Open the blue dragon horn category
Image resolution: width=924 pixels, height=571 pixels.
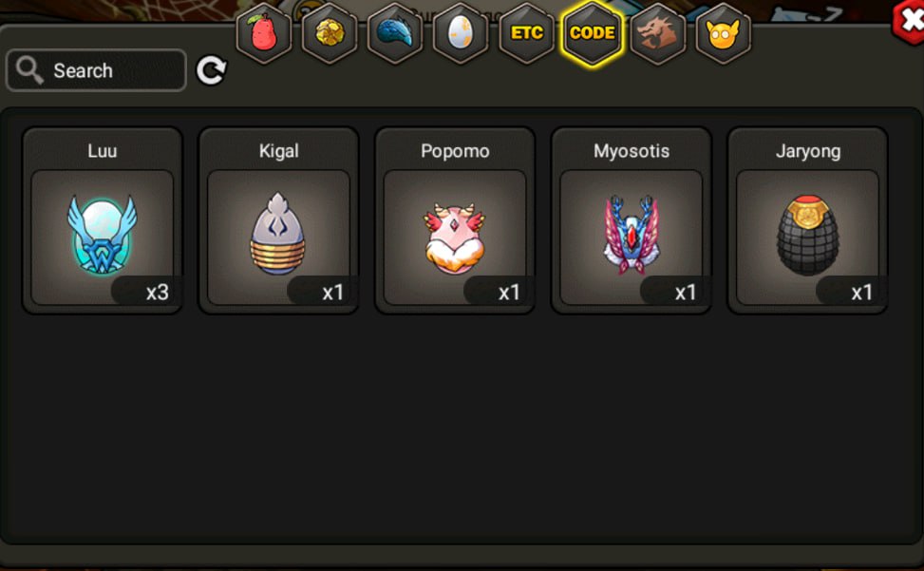pos(395,33)
